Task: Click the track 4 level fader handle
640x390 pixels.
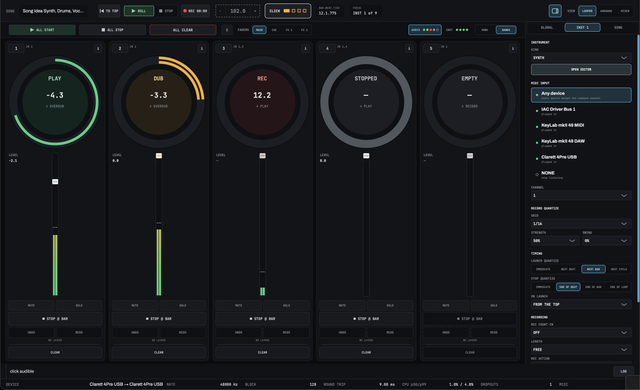Action: [366, 156]
